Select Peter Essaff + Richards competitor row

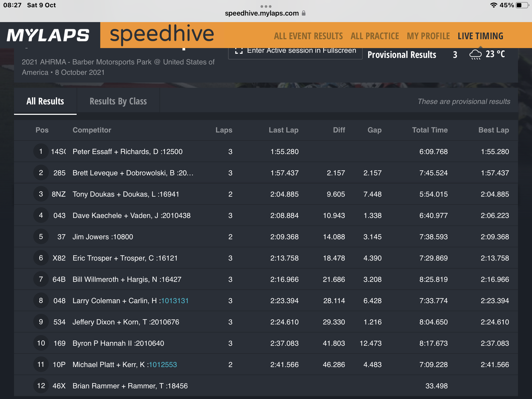[266, 151]
